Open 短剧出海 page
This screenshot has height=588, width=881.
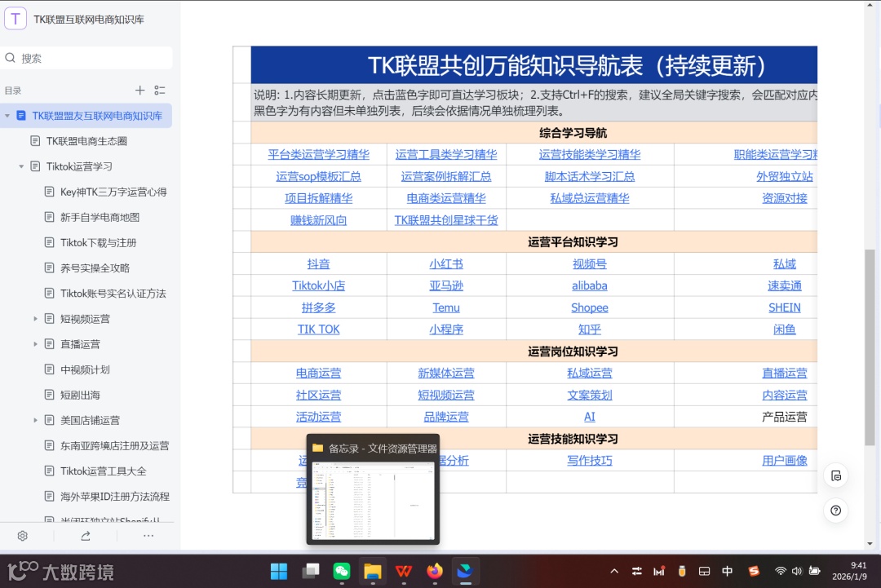pyautogui.click(x=80, y=395)
